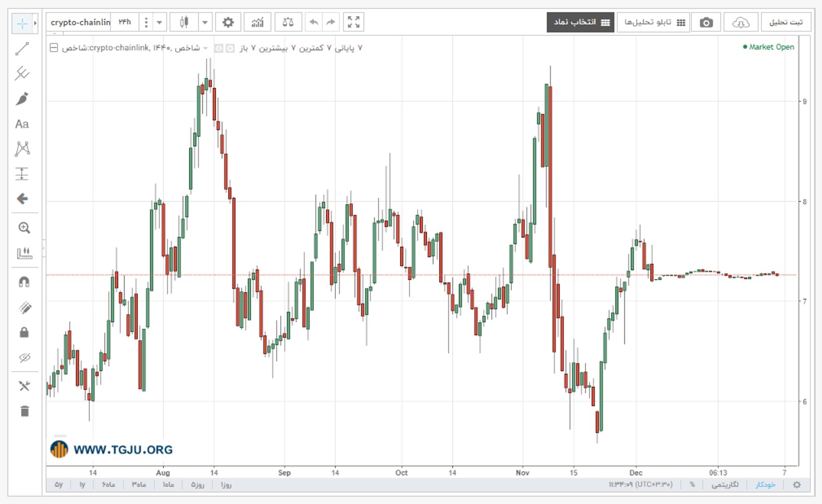This screenshot has width=822, height=504.
Task: Toggle stay in drawing mode pencil
Action: coord(24,307)
